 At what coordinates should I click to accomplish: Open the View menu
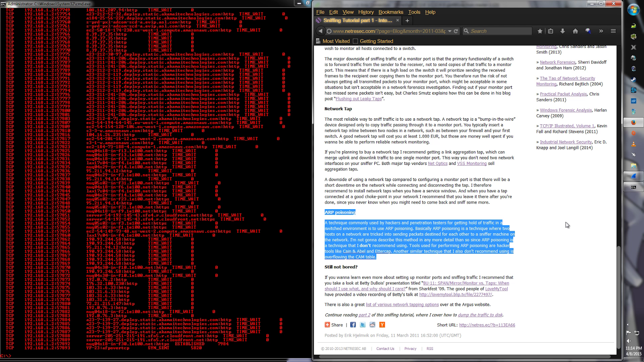pyautogui.click(x=348, y=12)
